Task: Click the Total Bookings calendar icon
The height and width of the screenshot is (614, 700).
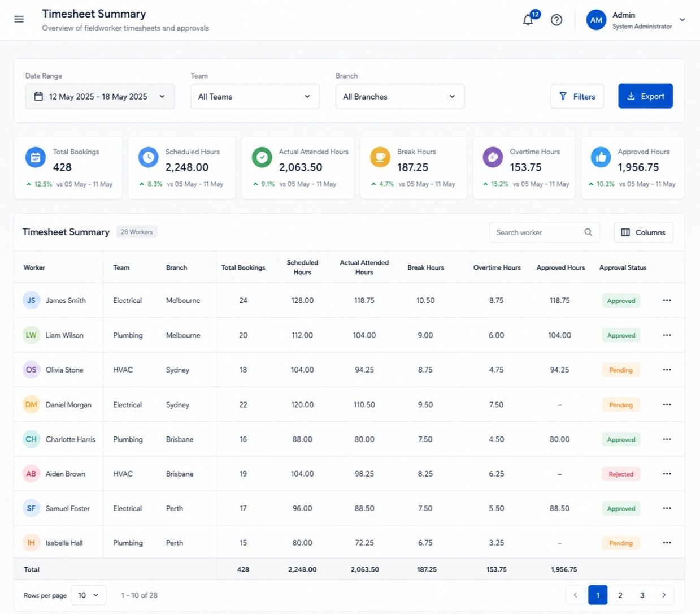Action: tap(36, 157)
